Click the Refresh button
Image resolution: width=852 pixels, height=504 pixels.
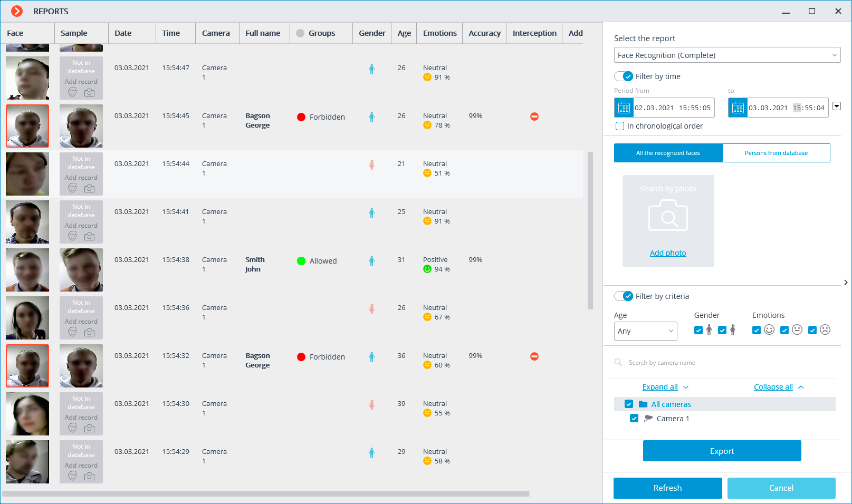(667, 488)
